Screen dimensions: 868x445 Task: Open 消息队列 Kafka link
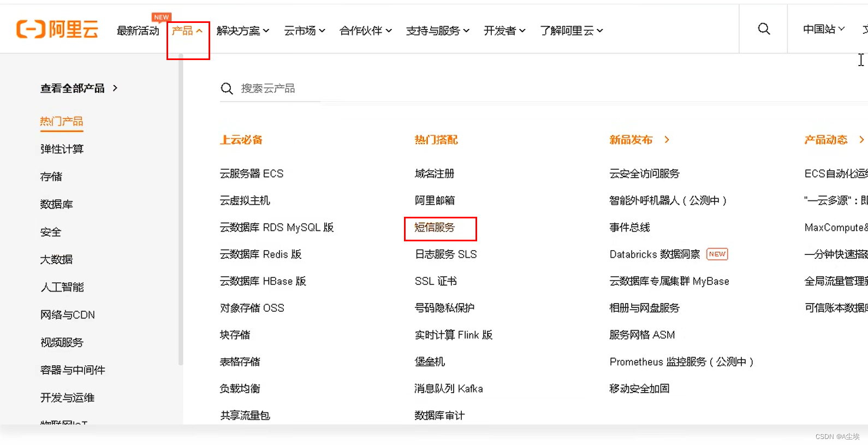tap(449, 389)
